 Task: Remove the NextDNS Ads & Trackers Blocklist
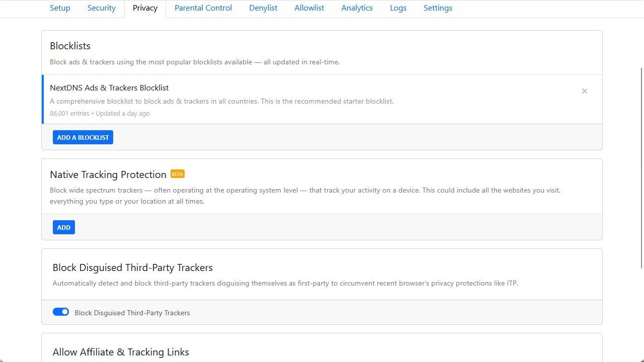click(584, 91)
